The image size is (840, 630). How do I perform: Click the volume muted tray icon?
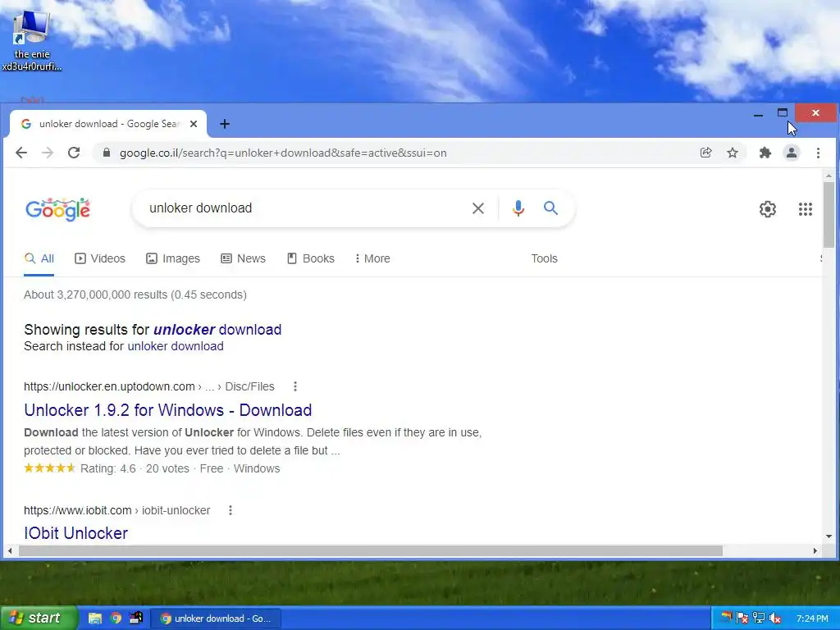click(774, 619)
